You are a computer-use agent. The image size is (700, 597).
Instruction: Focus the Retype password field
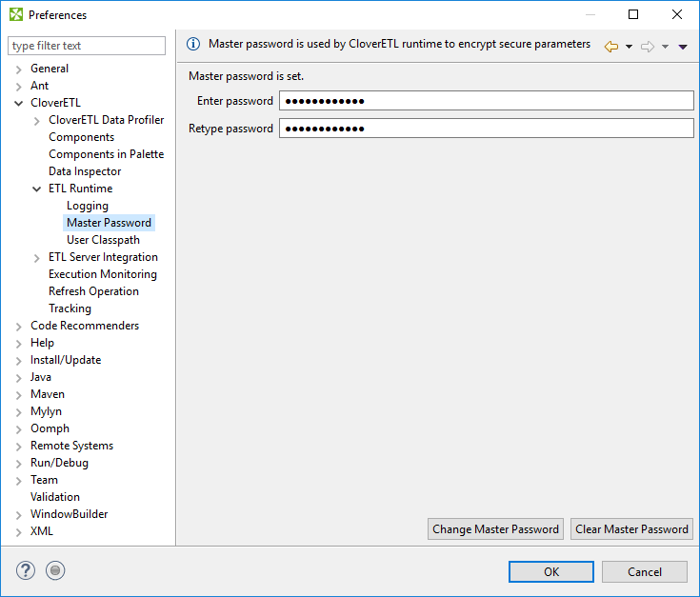click(486, 129)
